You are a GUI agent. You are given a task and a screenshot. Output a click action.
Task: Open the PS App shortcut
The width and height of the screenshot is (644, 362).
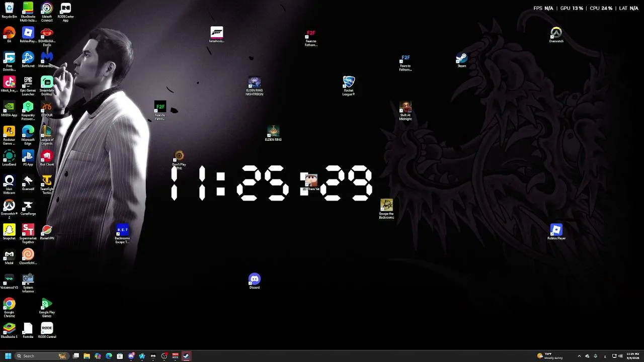coord(28,158)
